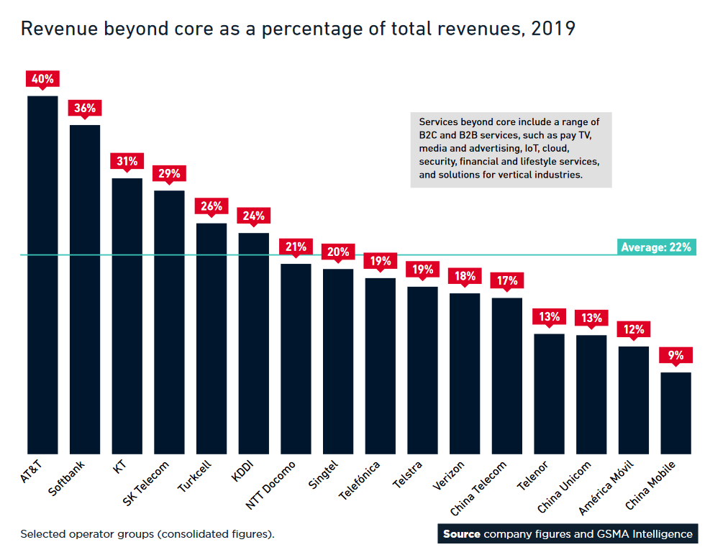
Task: Select the Verizon bar
Action: coord(465,374)
